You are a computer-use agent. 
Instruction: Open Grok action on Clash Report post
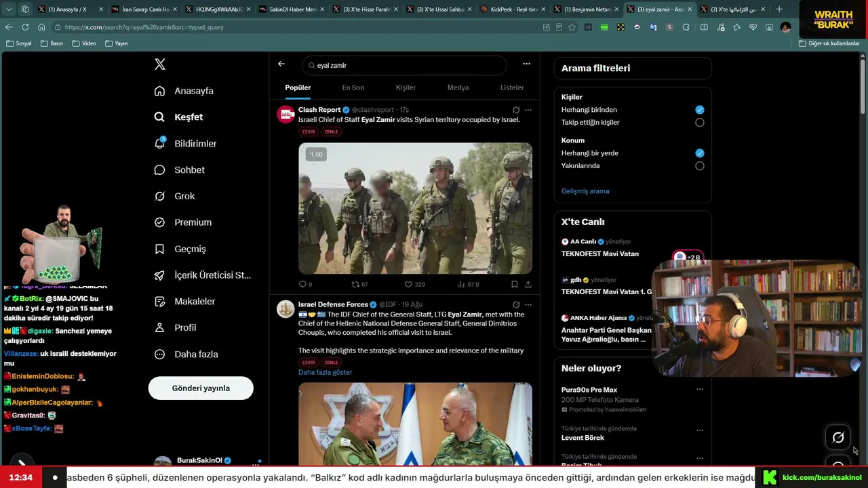coord(516,110)
